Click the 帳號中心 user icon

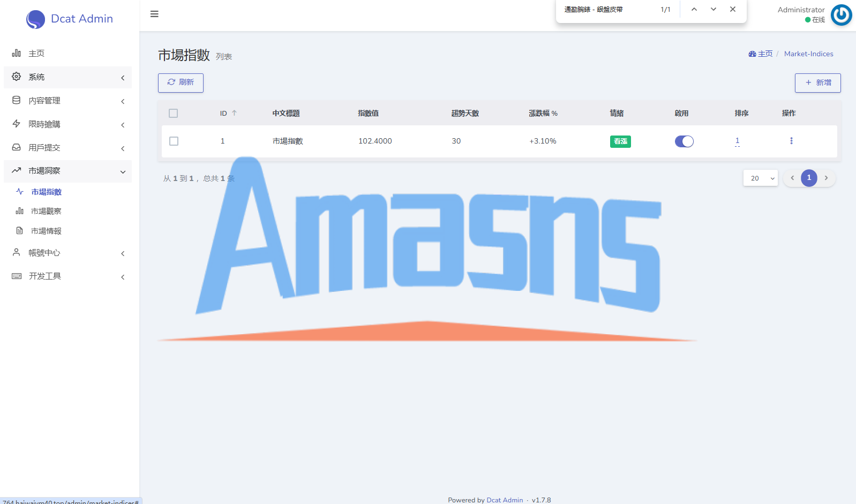(17, 252)
